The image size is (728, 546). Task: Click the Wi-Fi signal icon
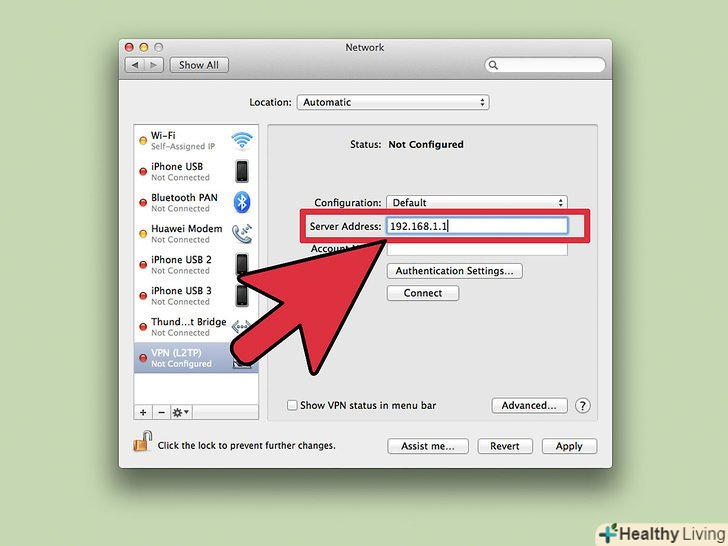click(242, 140)
